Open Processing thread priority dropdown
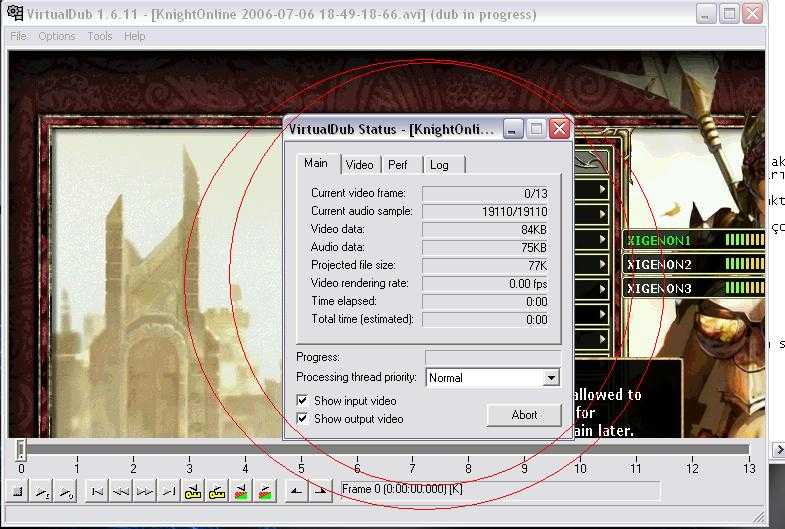Screen dimensions: 785x529 point(551,378)
